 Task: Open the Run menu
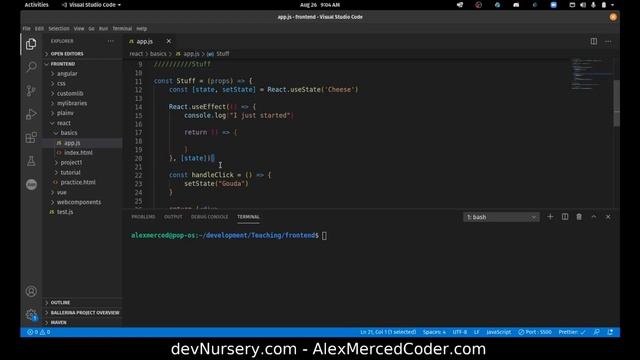[103, 29]
